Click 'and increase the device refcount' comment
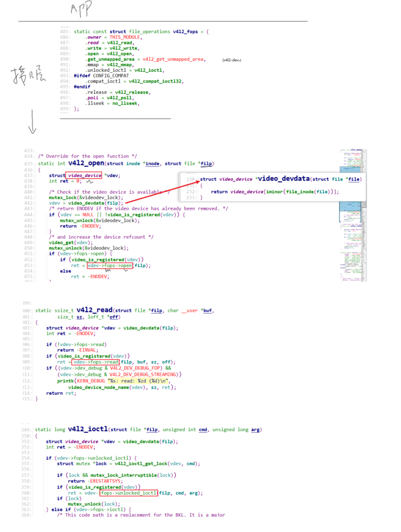This screenshot has height=532, width=401. (101, 237)
